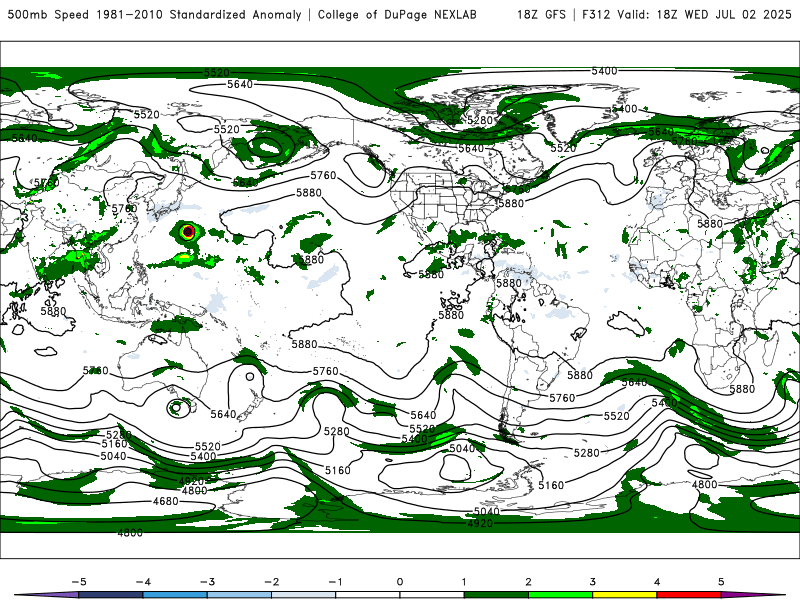The width and height of the screenshot is (800, 600).
Task: Click the bright green 2 to 3 colorbar segment
Action: click(x=560, y=595)
